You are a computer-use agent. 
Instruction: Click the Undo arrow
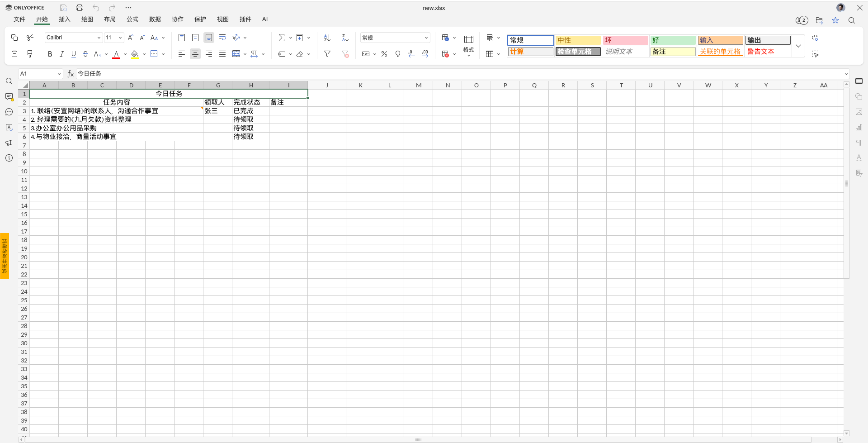(96, 8)
